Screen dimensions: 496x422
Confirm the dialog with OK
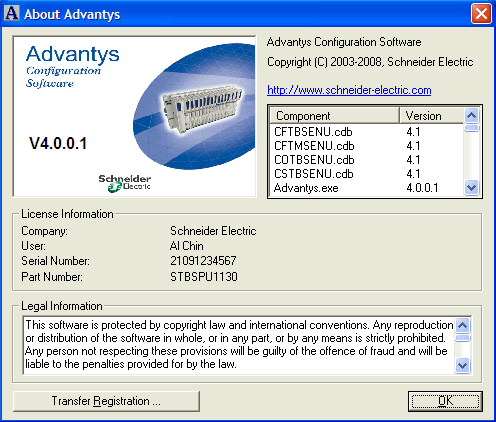click(x=445, y=401)
